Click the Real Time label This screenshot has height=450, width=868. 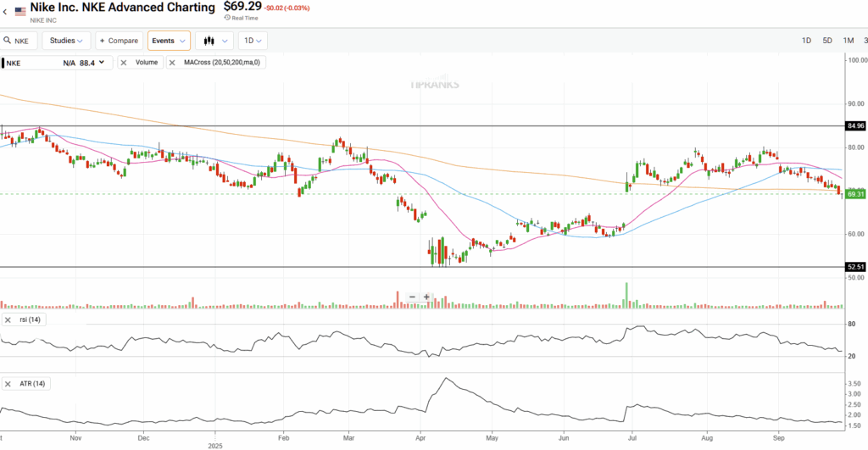point(245,19)
